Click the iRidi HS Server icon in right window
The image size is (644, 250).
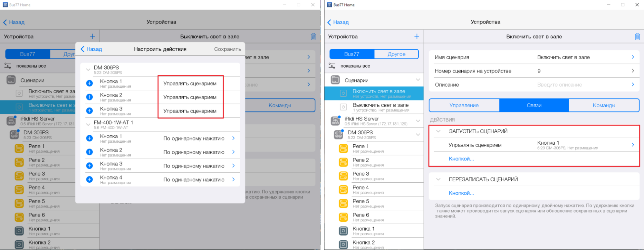(335, 121)
